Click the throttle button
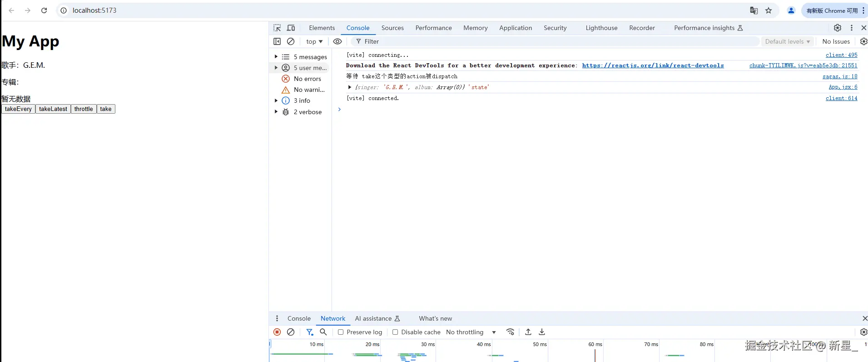The image size is (868, 362). (84, 109)
